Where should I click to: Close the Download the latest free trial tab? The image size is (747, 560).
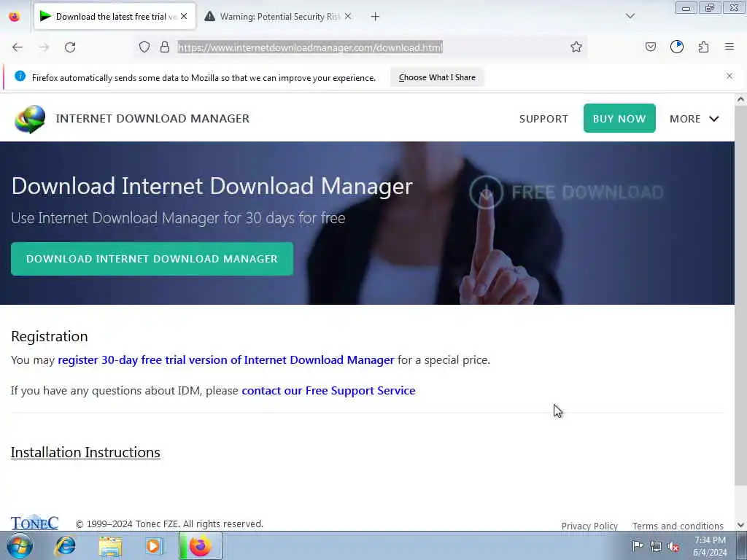pos(184,16)
